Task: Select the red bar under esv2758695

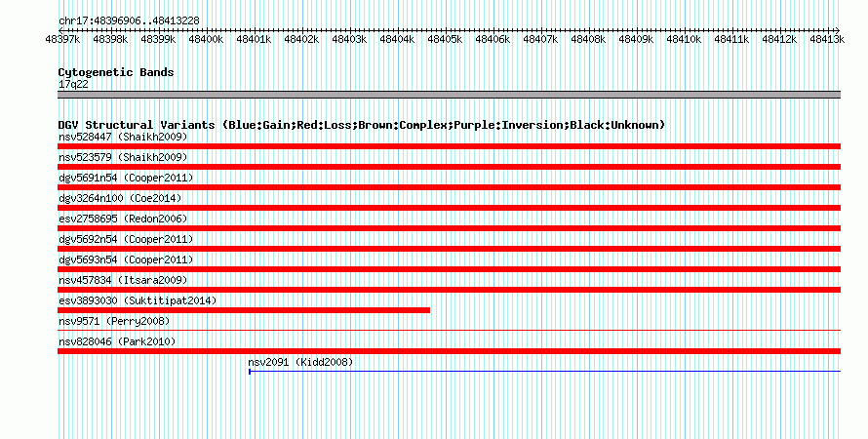Action: coord(449,228)
